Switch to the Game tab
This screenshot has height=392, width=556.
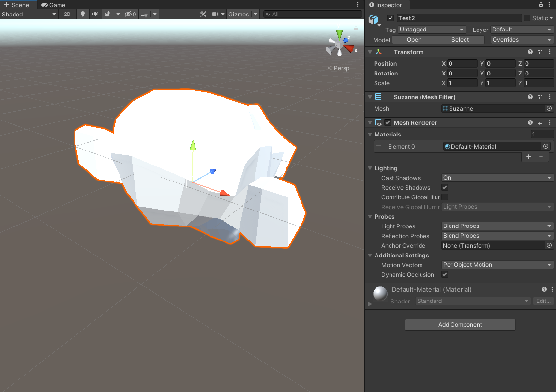53,5
